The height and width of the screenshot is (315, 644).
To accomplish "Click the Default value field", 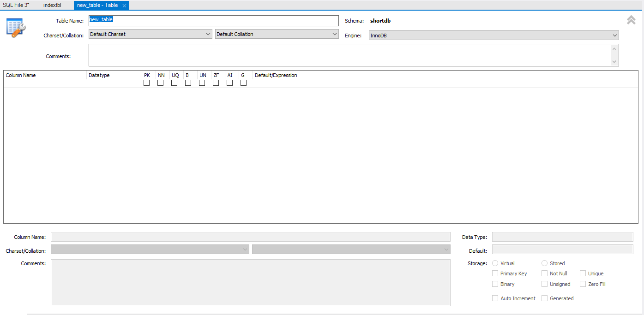I will point(563,250).
